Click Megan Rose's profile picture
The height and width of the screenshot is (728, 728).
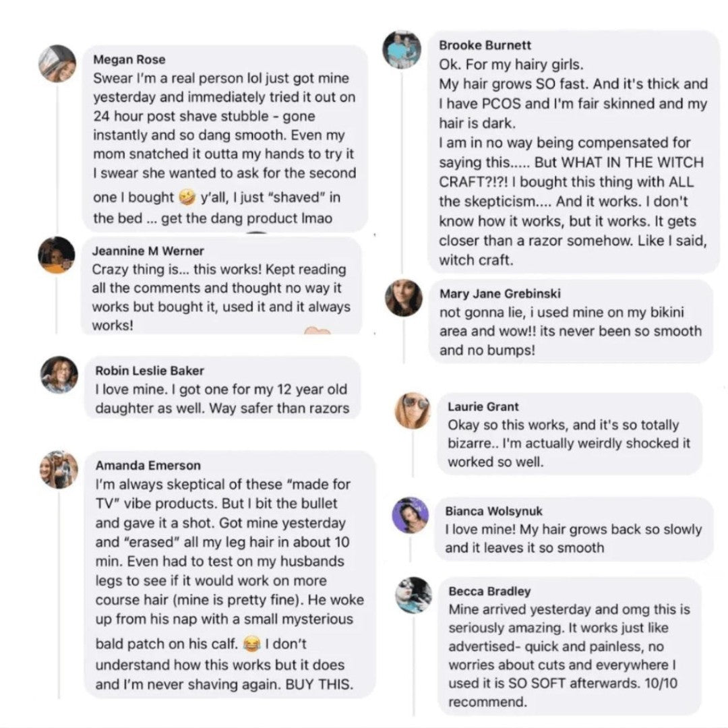(57, 64)
